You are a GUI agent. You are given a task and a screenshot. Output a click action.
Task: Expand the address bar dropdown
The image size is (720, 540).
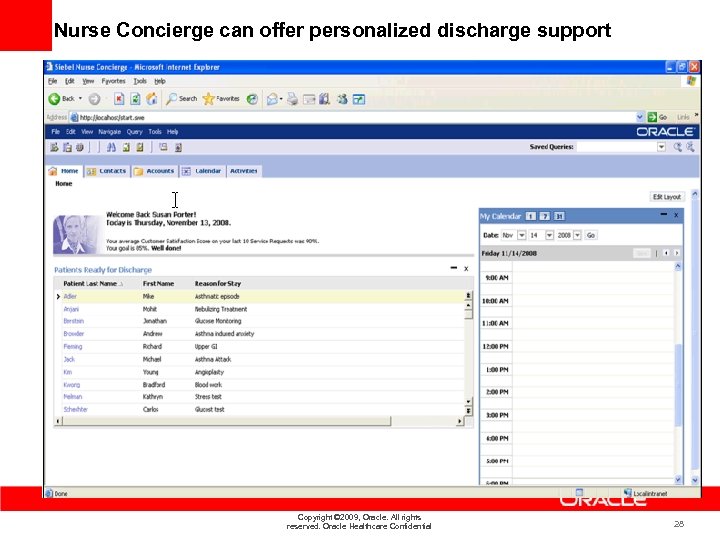pyautogui.click(x=640, y=117)
